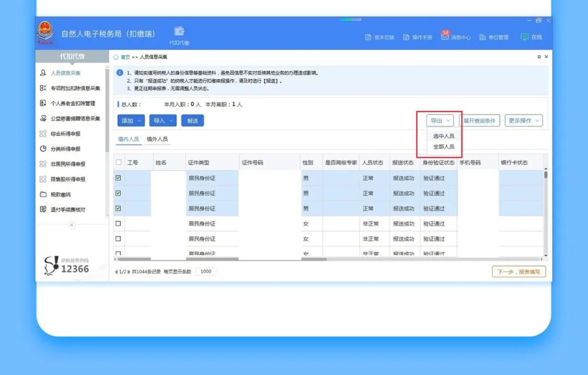
Task: Open the 更多操作 dropdown
Action: tap(524, 120)
